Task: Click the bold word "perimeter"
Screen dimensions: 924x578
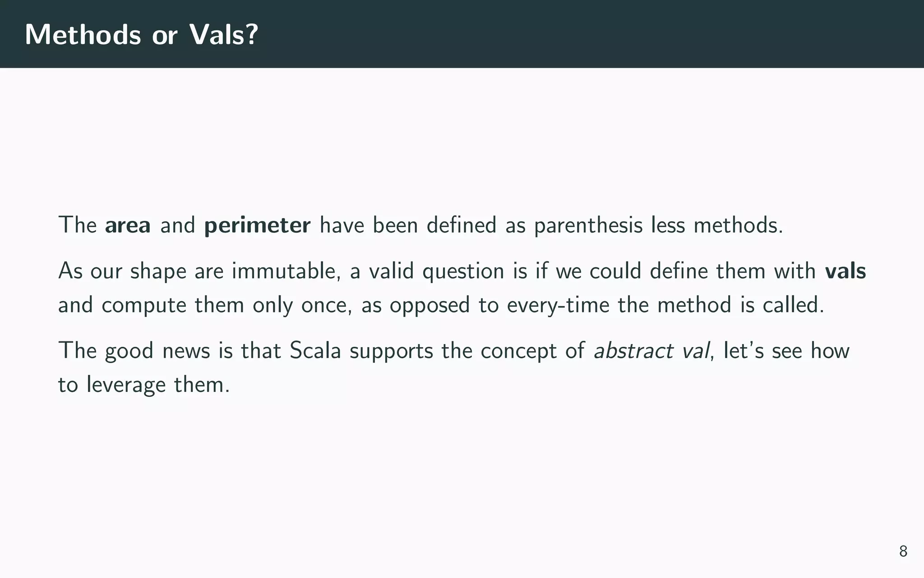Action: point(257,226)
